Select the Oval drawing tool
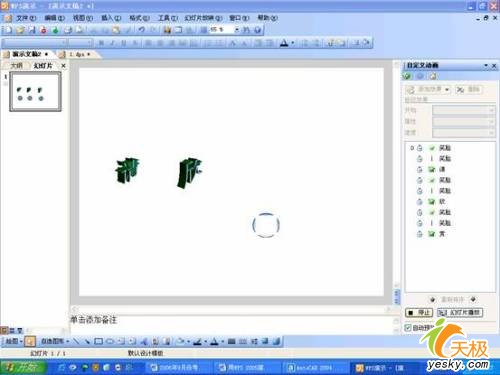Image resolution: width=500 pixels, height=375 pixels. pyautogui.click(x=110, y=341)
